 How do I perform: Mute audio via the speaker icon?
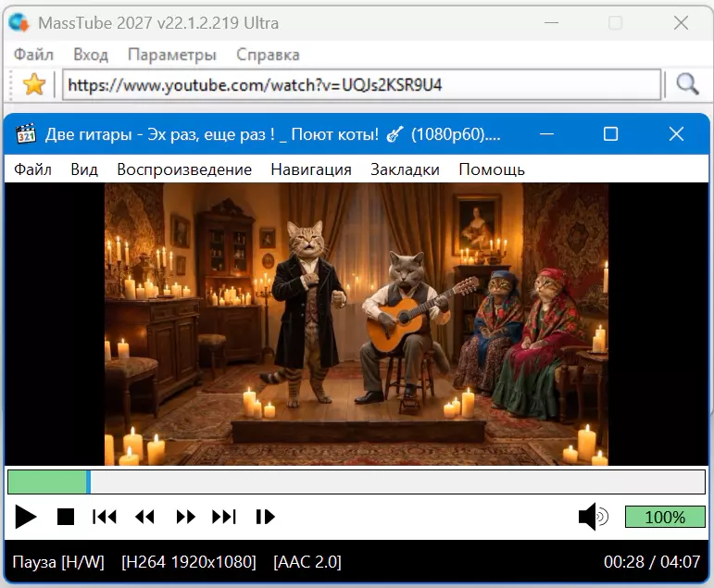(x=593, y=517)
